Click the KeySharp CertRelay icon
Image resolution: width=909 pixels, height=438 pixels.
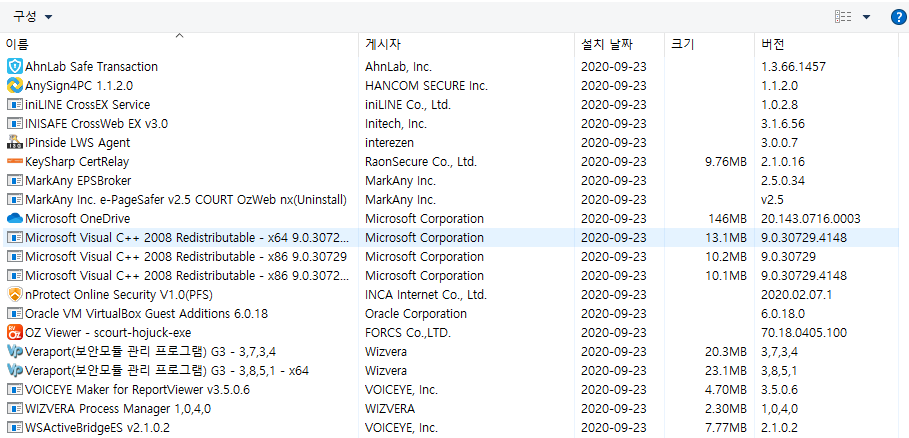(x=14, y=162)
